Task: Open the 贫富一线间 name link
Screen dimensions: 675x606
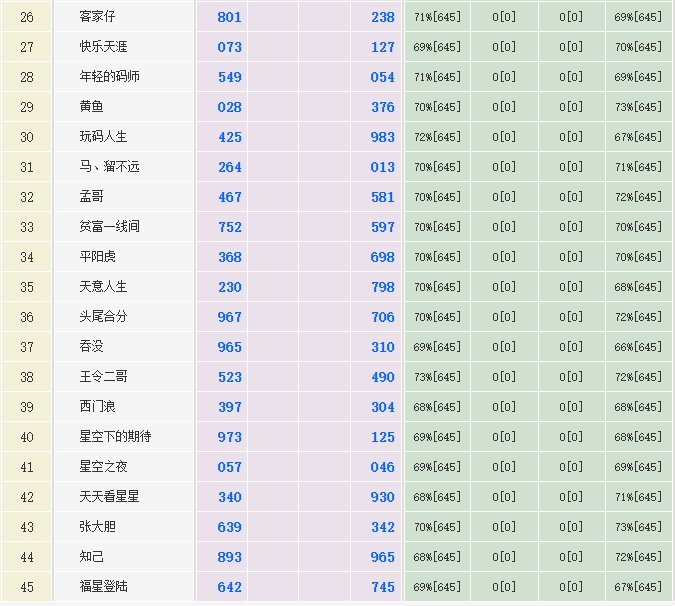Action: [x=109, y=227]
